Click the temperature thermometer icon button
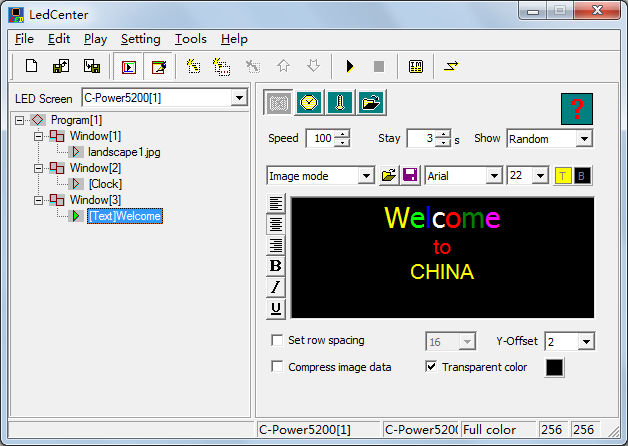The width and height of the screenshot is (628, 446). click(x=340, y=103)
